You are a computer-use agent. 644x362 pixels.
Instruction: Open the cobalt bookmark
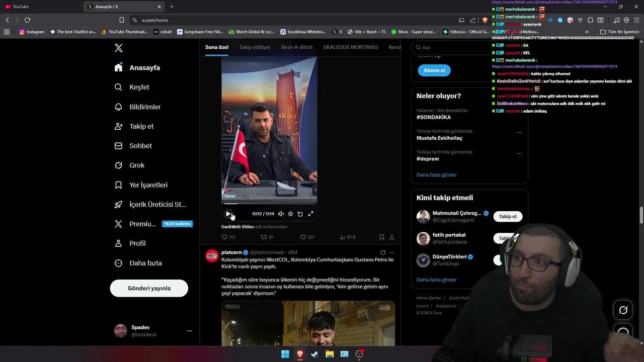click(x=163, y=32)
